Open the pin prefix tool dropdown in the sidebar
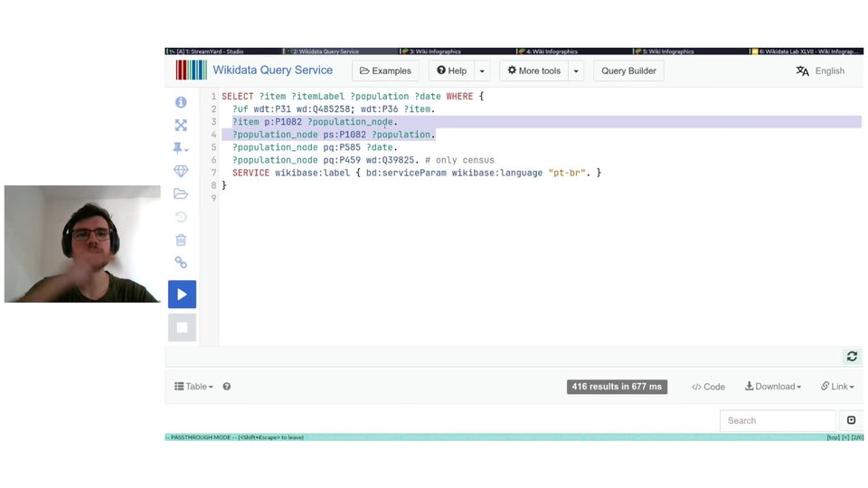This screenshot has height=488, width=868. [x=181, y=148]
